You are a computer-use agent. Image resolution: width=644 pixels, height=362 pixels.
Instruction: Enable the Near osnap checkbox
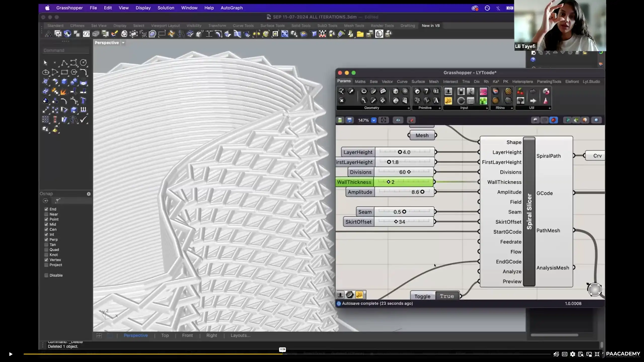click(46, 214)
